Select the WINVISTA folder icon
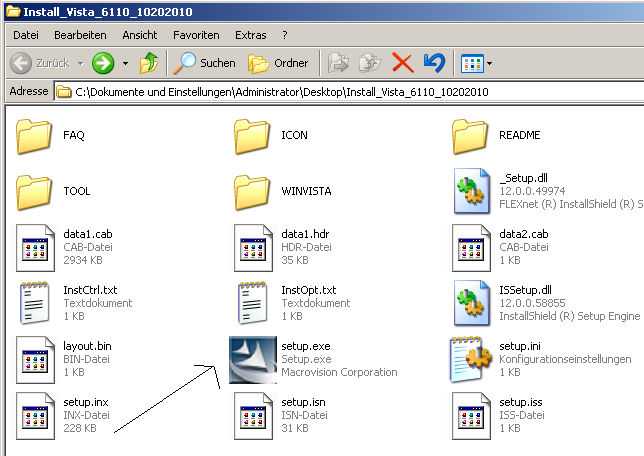This screenshot has height=456, width=644. [252, 192]
